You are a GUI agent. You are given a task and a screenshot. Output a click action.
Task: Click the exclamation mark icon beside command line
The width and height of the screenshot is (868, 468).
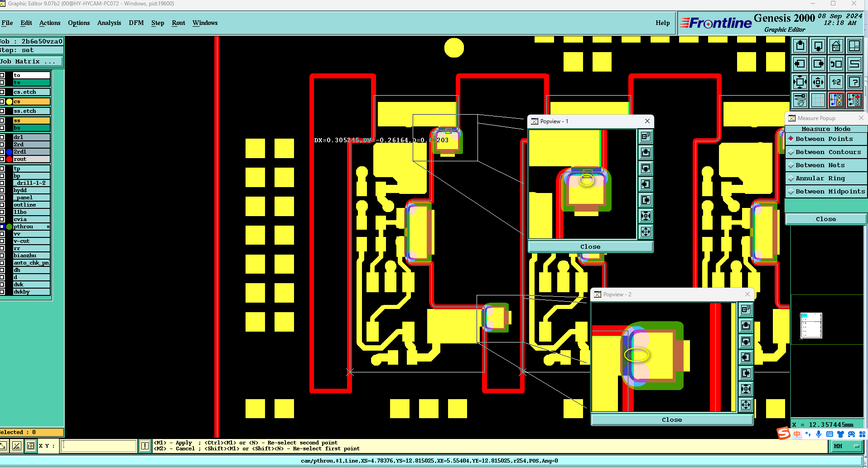(145, 446)
